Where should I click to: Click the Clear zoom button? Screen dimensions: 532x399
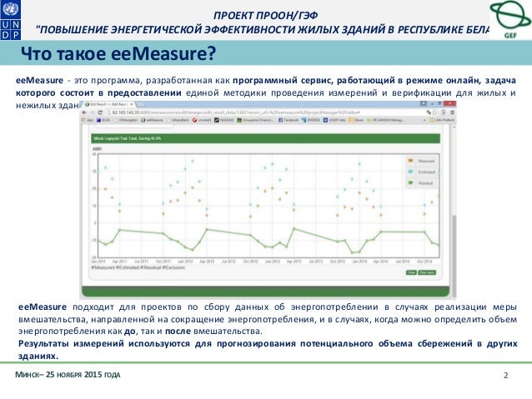(427, 272)
